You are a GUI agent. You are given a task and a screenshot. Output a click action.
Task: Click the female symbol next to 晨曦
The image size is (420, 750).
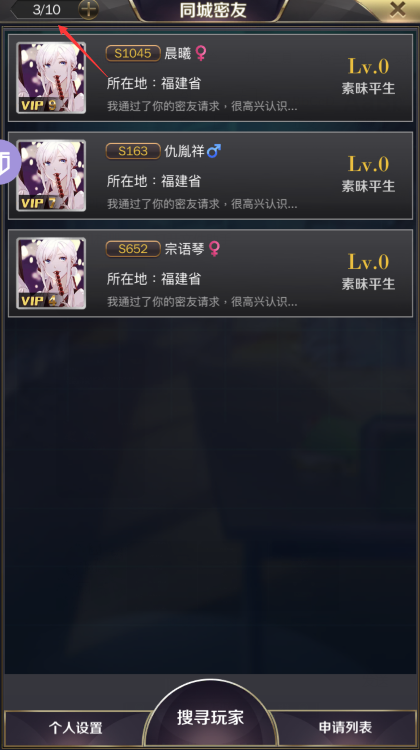click(201, 53)
